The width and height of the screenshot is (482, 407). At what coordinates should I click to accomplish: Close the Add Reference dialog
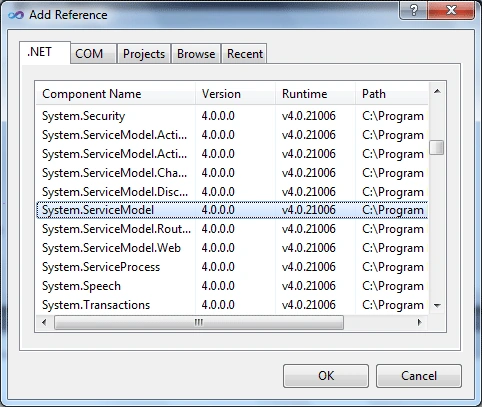[x=451, y=10]
